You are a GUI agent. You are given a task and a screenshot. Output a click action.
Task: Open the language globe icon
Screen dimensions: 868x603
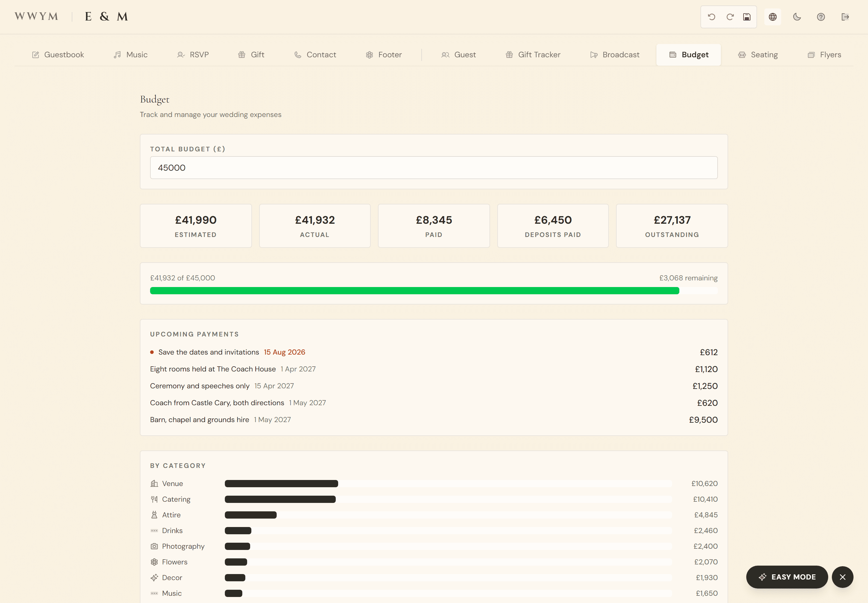773,17
